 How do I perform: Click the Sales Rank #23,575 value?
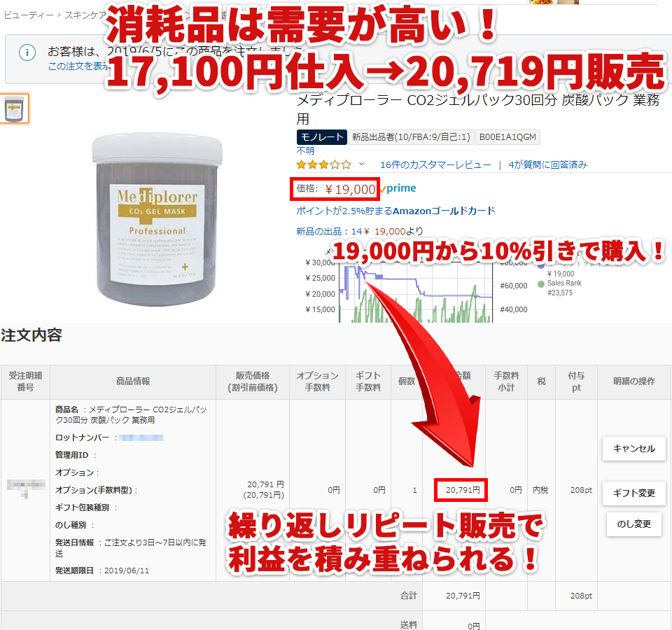coord(560,293)
